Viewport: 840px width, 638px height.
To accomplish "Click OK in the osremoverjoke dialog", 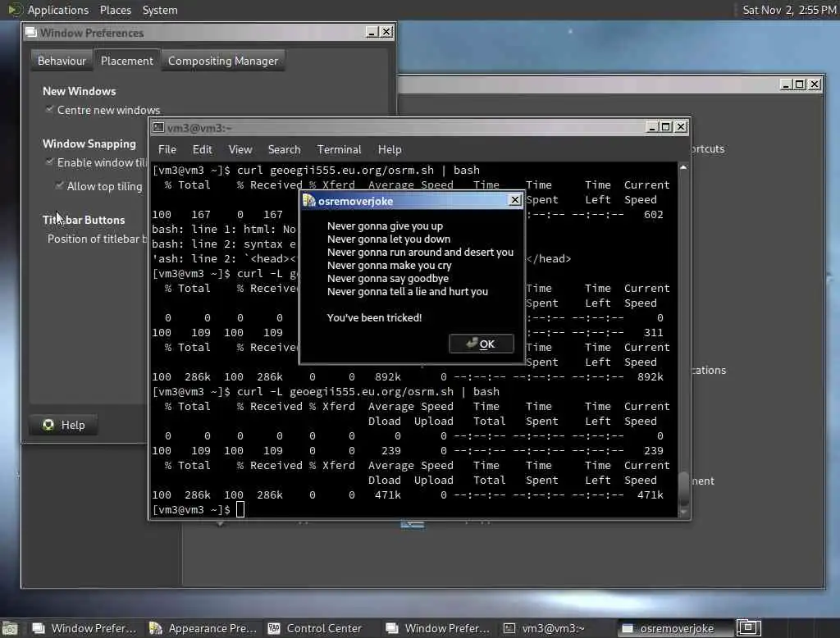I will click(481, 344).
